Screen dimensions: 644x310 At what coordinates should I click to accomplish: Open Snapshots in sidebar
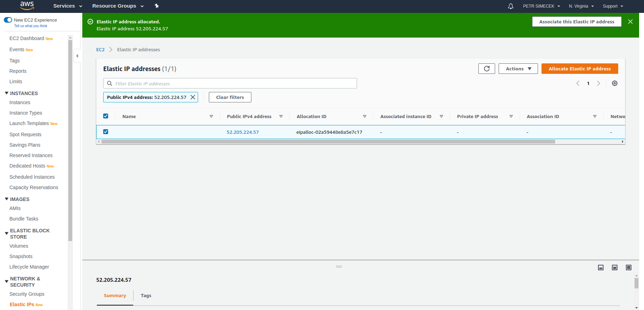pyautogui.click(x=21, y=256)
